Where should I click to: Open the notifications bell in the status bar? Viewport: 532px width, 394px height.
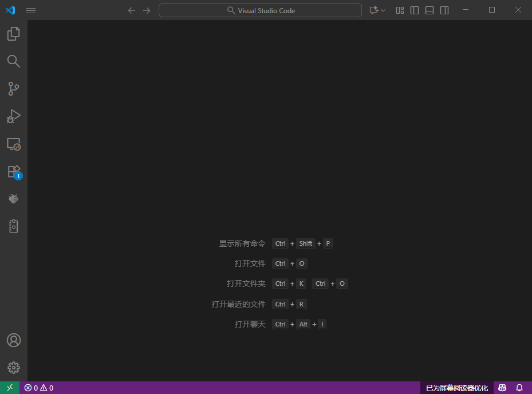(518, 387)
